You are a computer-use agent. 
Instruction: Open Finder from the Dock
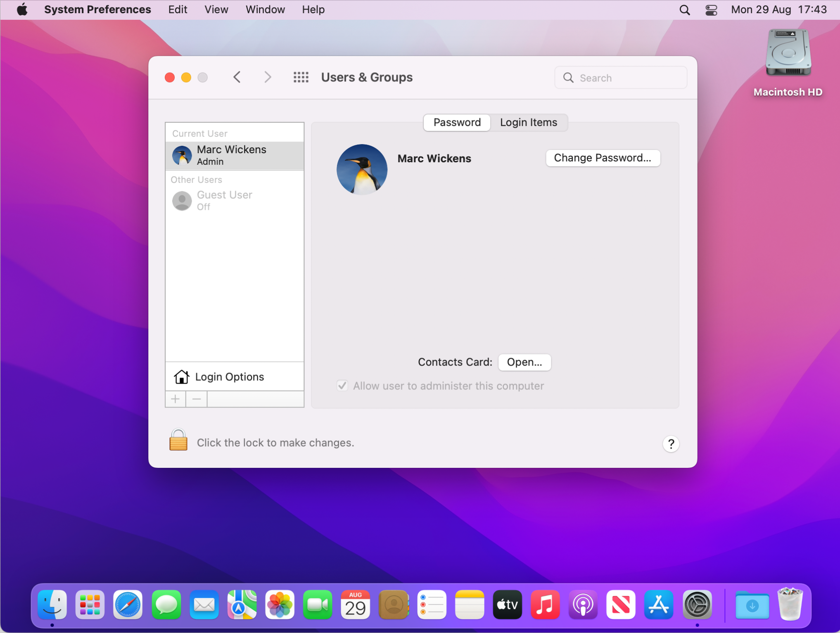click(52, 605)
